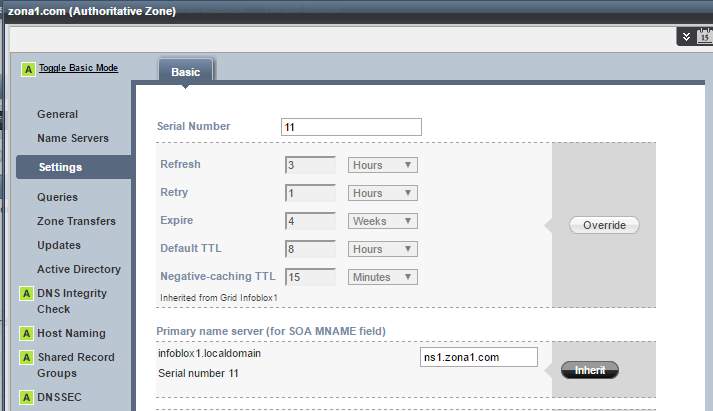Click the green A icon beside Host Naming
Viewport: 713px width, 411px height.
26,333
